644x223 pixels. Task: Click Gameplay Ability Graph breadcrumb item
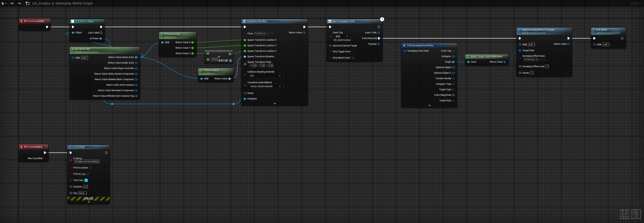pos(74,3)
